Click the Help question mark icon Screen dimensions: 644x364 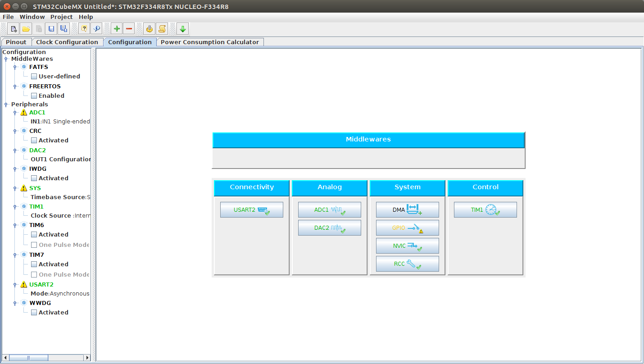[x=84, y=29]
